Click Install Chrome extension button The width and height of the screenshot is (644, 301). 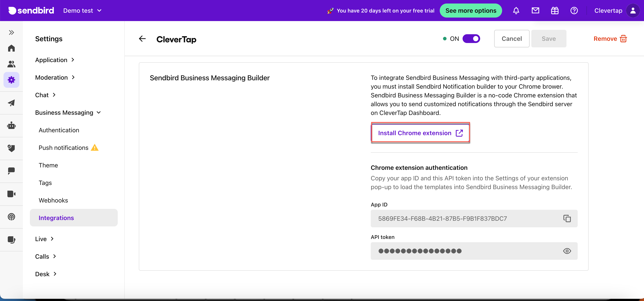[x=420, y=133]
